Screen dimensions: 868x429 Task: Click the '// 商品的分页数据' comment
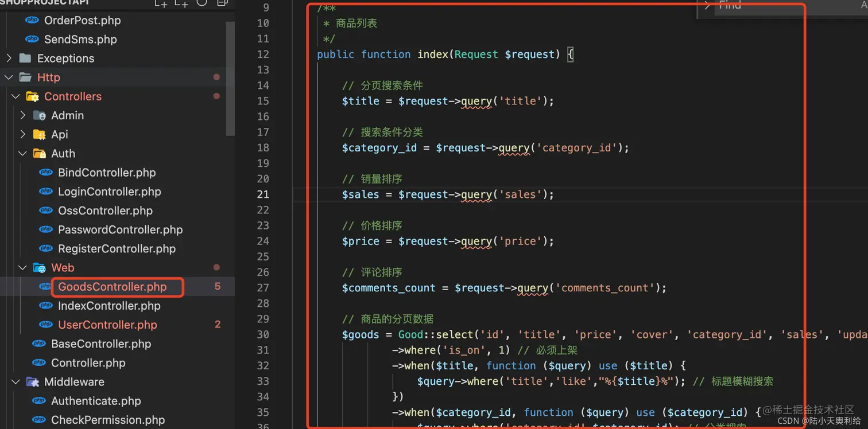point(387,319)
